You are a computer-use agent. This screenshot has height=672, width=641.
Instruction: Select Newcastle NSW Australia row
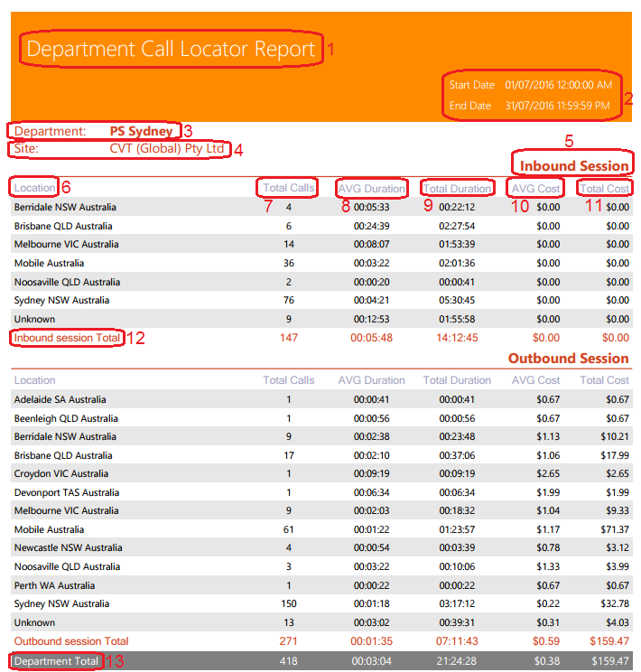point(321,547)
